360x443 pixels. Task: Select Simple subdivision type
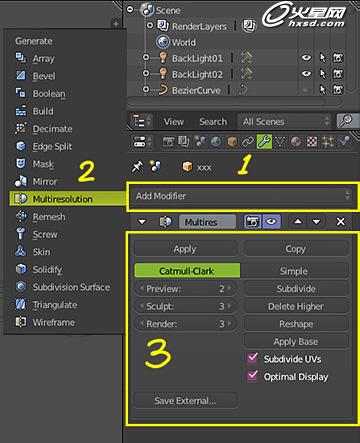(294, 271)
